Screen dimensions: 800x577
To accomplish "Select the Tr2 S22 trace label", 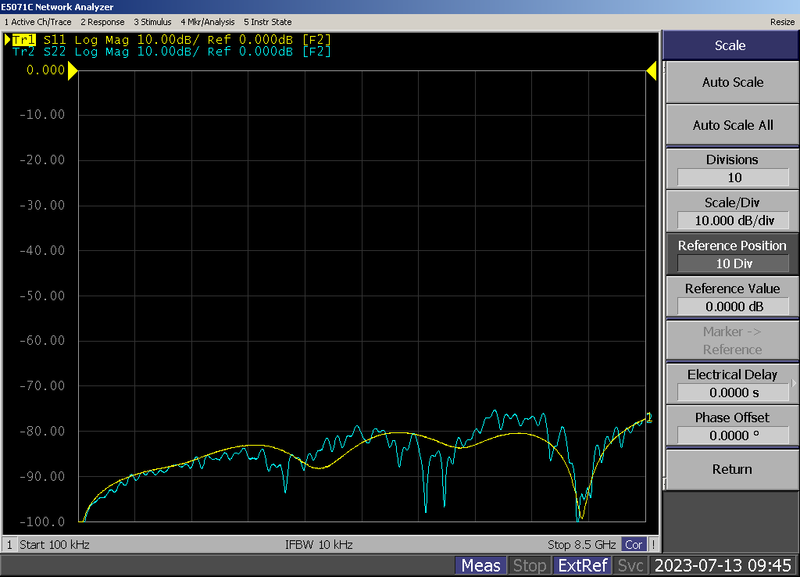I will 22,51.
